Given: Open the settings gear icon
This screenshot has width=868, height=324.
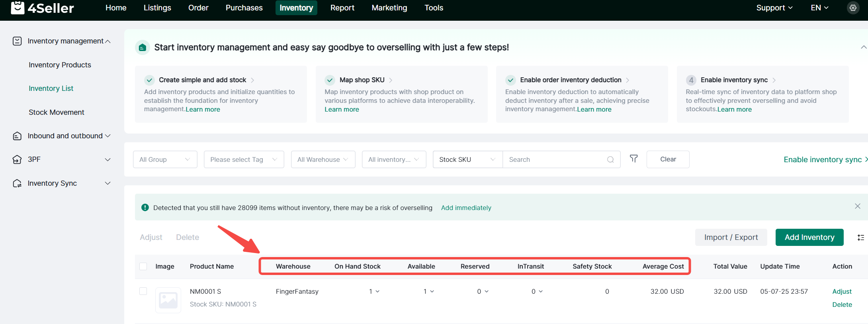Looking at the screenshot, I should (x=853, y=8).
